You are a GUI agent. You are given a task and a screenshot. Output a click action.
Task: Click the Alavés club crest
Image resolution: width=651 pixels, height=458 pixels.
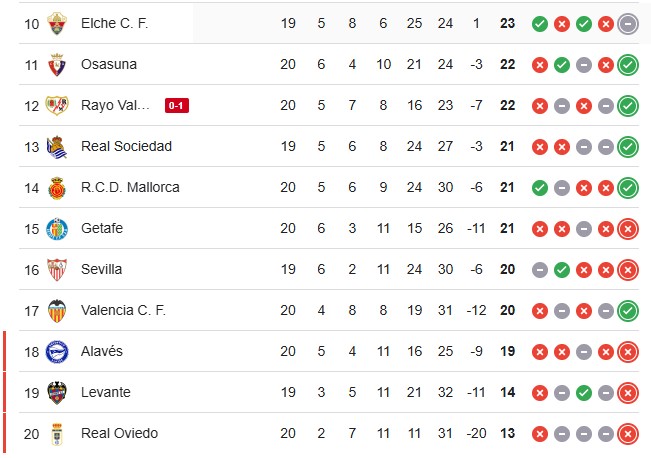57,351
